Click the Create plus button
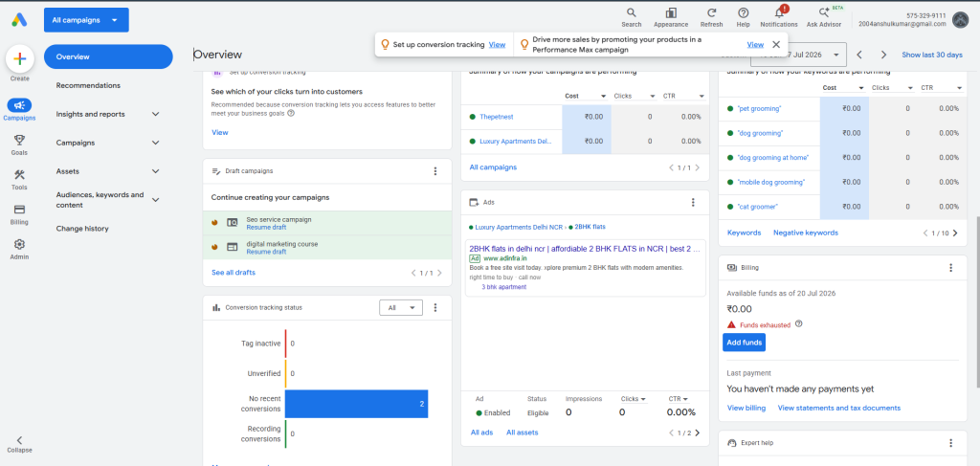The width and height of the screenshot is (980, 466). tap(19, 59)
